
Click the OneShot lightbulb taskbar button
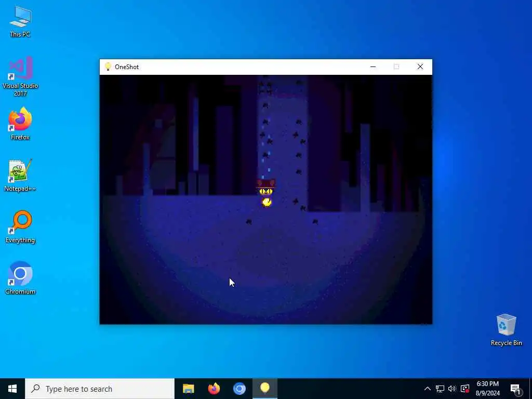(265, 389)
